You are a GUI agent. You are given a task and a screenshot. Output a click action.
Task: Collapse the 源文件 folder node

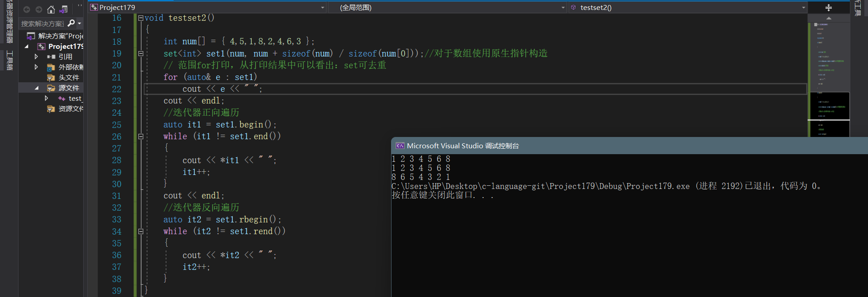tap(37, 88)
